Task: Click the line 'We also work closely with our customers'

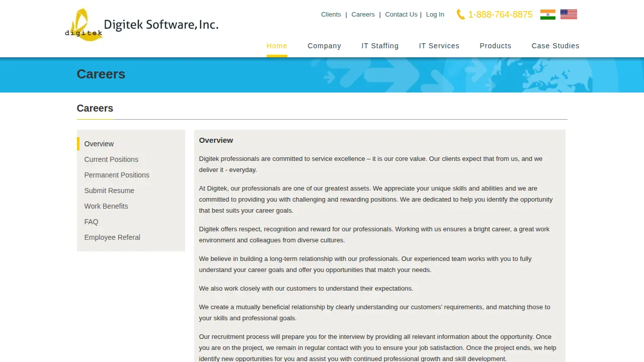Action: pyautogui.click(x=306, y=289)
